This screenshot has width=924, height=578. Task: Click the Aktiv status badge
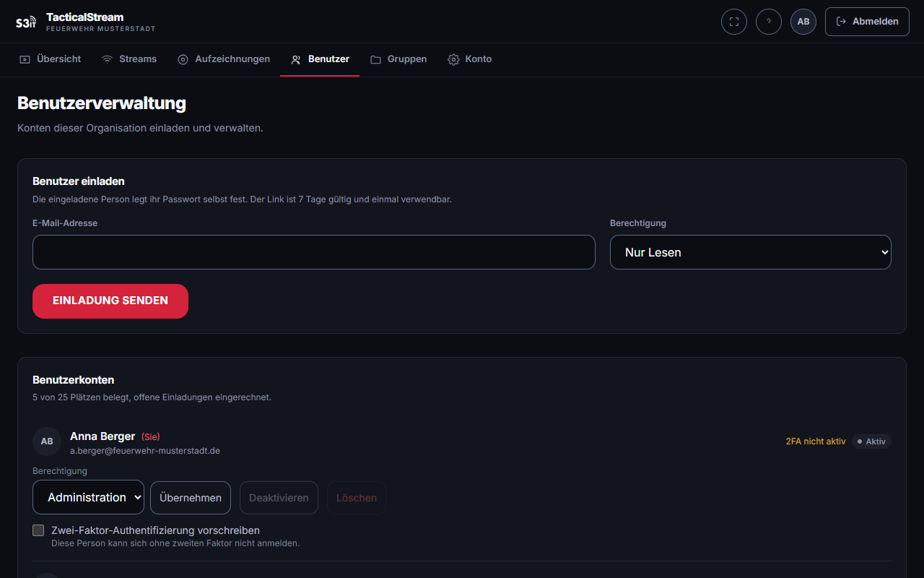[x=871, y=441]
